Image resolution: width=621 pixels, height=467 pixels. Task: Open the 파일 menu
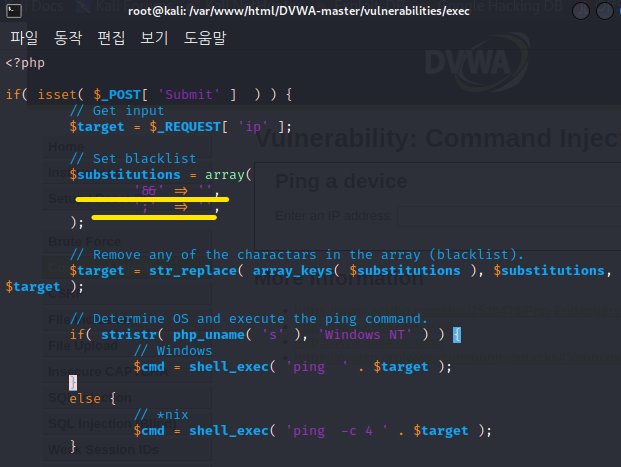24,38
